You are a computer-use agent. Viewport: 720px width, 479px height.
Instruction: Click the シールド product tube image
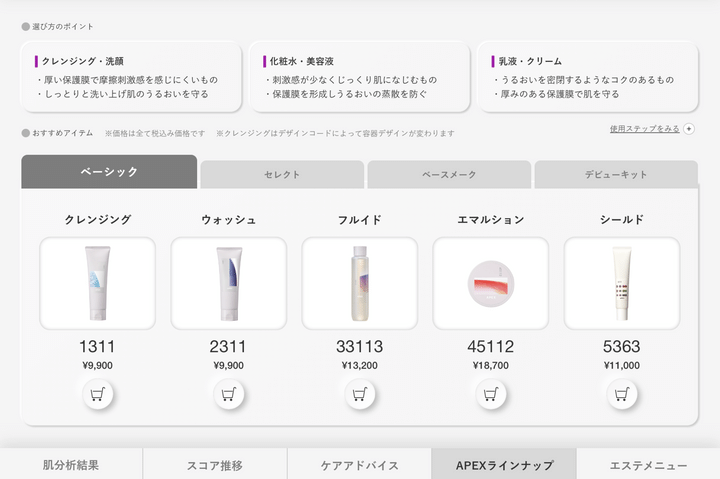(x=621, y=283)
